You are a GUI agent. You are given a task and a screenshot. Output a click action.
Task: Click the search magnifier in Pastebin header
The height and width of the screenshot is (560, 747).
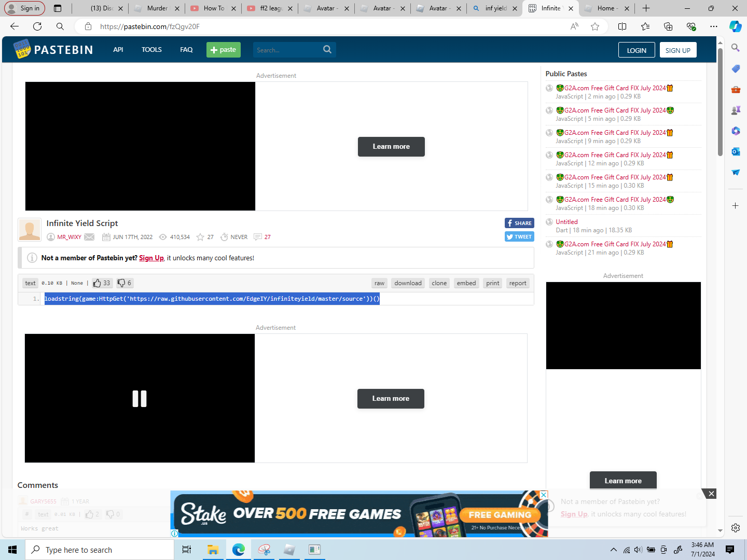coord(327,49)
